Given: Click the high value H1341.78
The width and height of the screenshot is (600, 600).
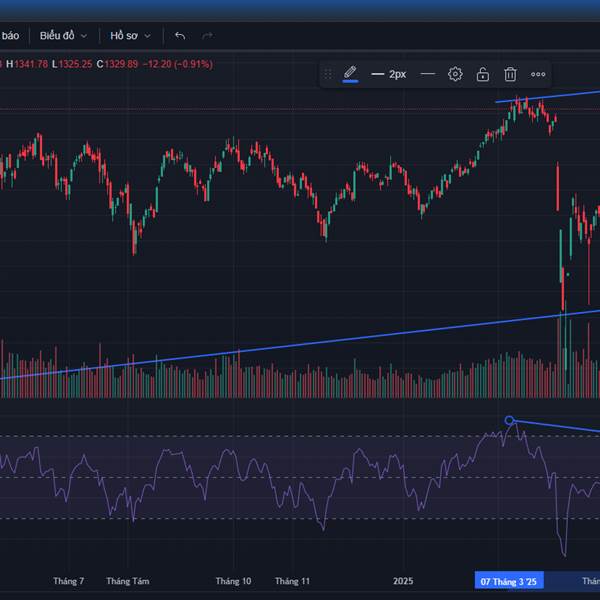Looking at the screenshot, I should [27, 64].
